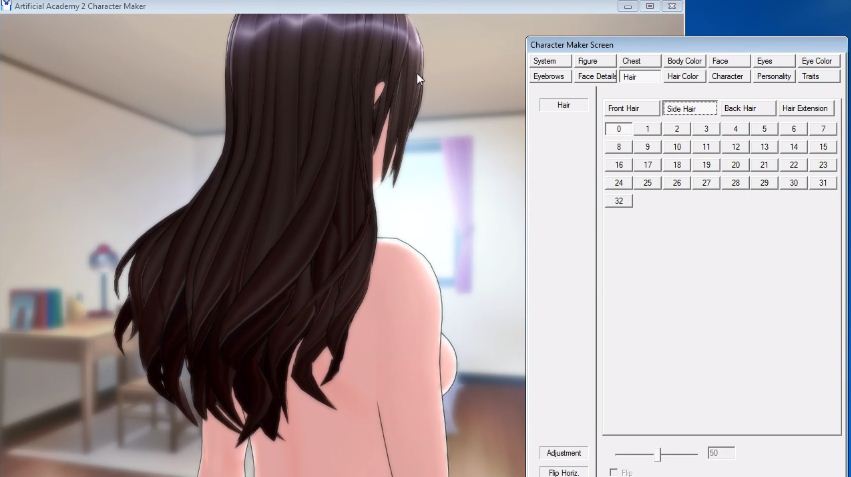
Task: Switch to the Face tab
Action: (729, 61)
